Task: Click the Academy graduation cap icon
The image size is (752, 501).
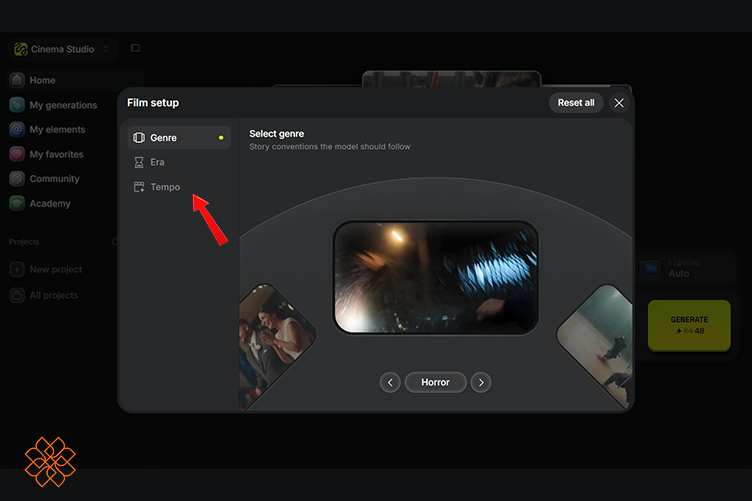Action: click(17, 203)
